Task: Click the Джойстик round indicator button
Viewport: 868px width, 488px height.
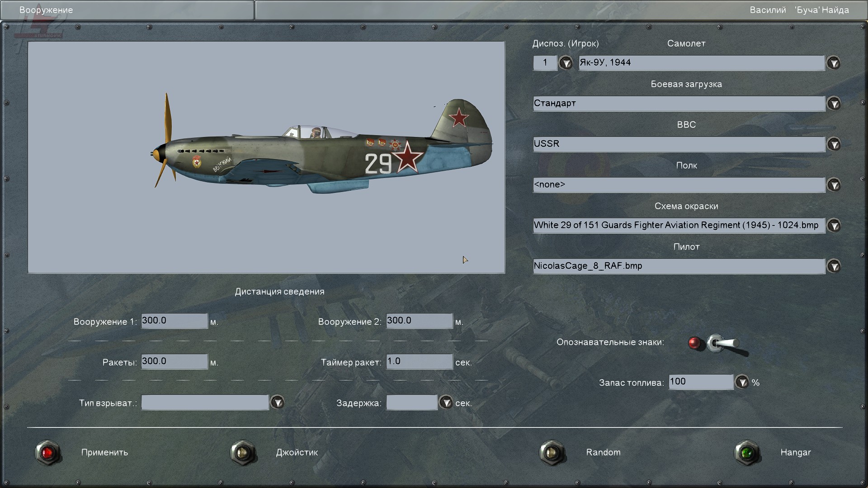Action: (243, 452)
